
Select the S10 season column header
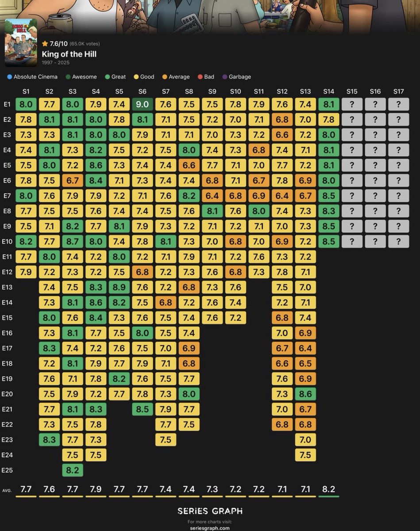(x=235, y=92)
